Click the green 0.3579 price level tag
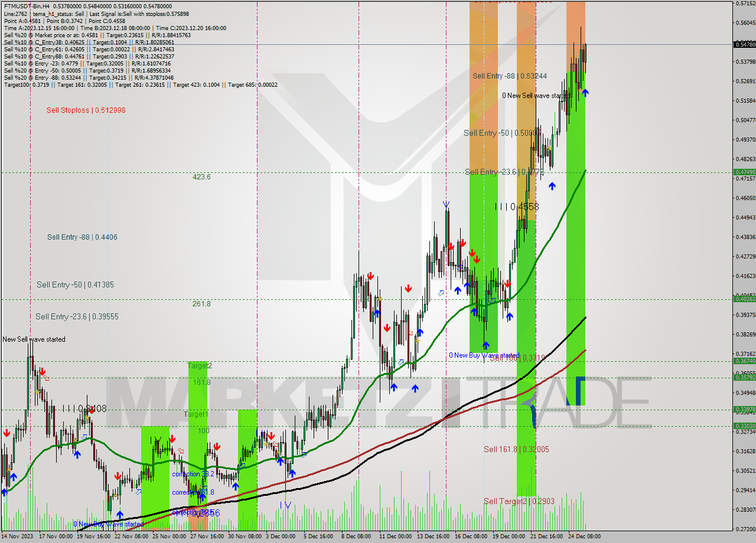This screenshot has width=756, height=543. coord(744,377)
